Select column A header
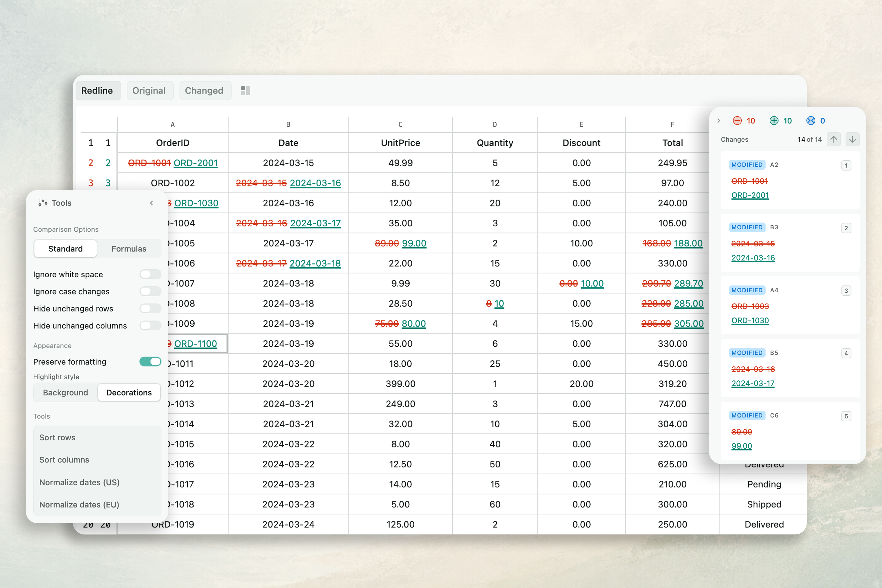Viewport: 882px width, 588px height. (x=173, y=124)
